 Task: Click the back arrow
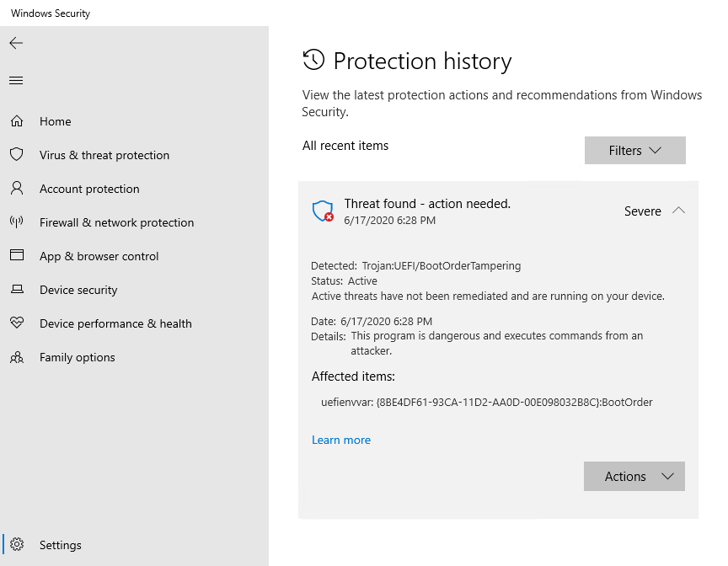click(15, 43)
